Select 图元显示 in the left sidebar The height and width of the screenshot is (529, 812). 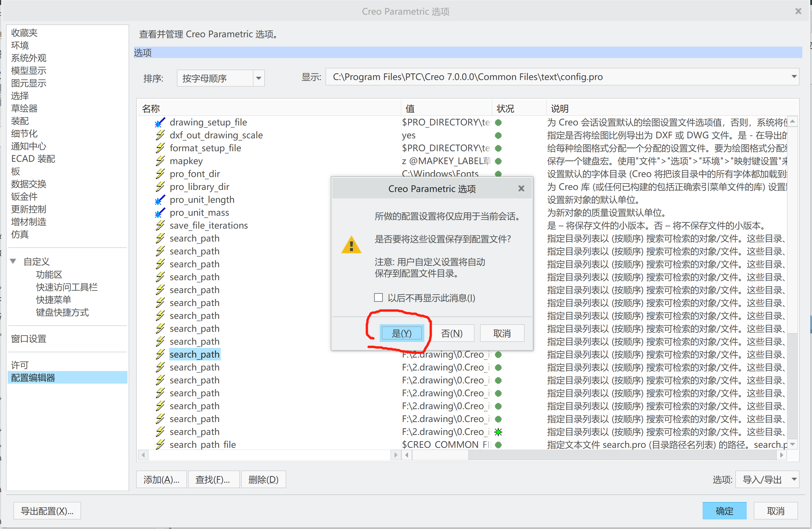[x=29, y=83]
